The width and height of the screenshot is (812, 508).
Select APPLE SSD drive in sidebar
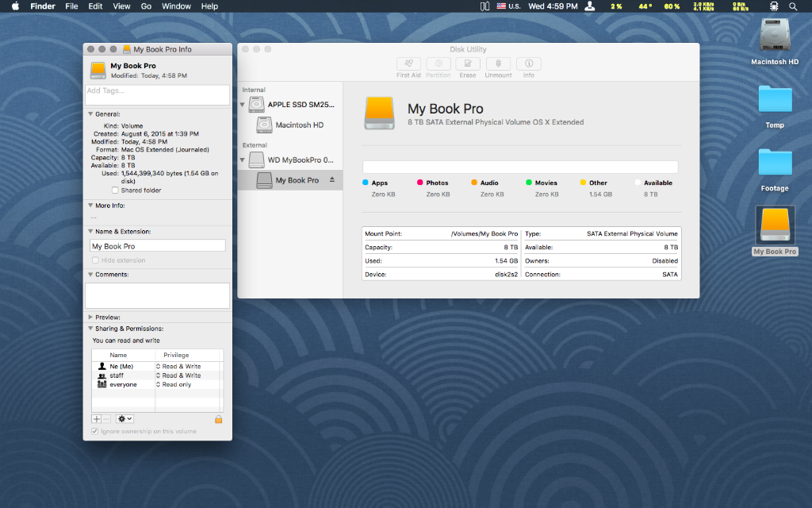[x=292, y=104]
